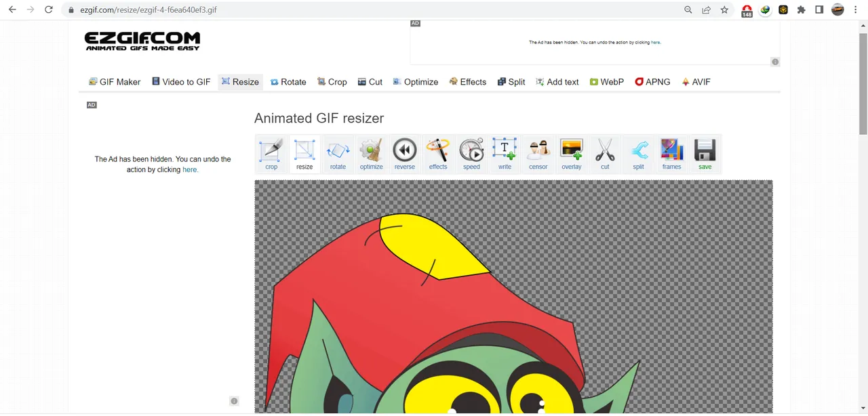868x416 pixels.
Task: Reverse the GIF using reverse icon
Action: pyautogui.click(x=405, y=153)
